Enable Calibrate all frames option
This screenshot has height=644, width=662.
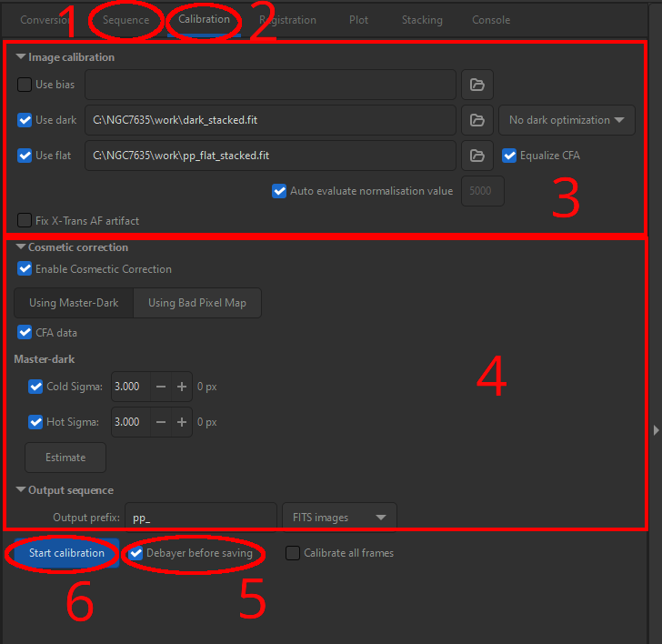click(292, 553)
